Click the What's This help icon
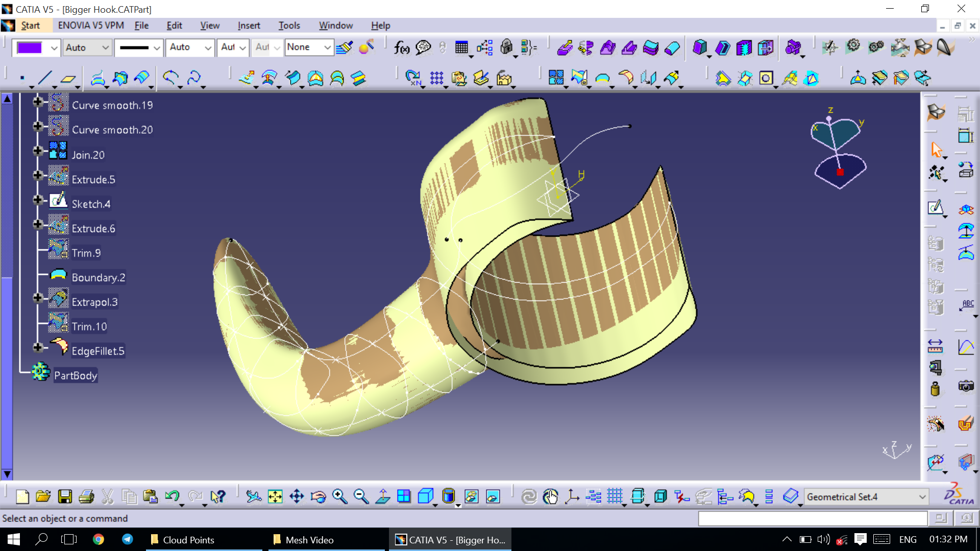Image resolution: width=980 pixels, height=551 pixels. tap(218, 496)
